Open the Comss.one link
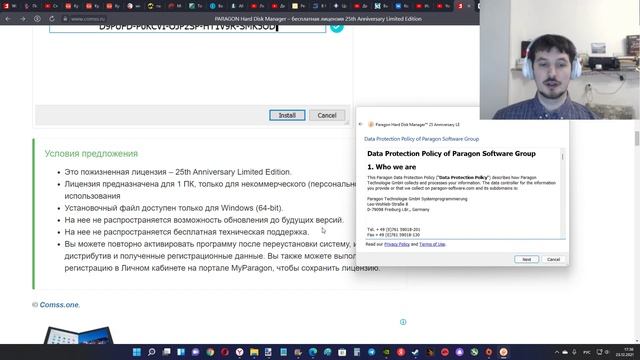 [60, 305]
